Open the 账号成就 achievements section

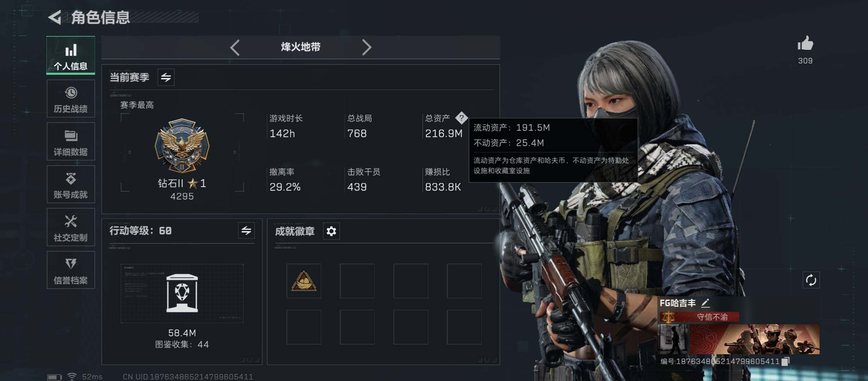click(71, 184)
